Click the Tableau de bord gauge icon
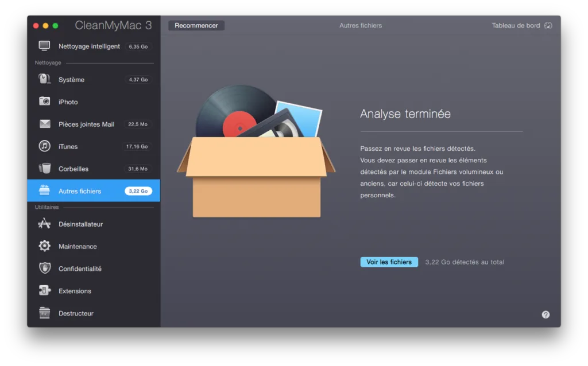The height and width of the screenshot is (366, 588). tap(548, 25)
